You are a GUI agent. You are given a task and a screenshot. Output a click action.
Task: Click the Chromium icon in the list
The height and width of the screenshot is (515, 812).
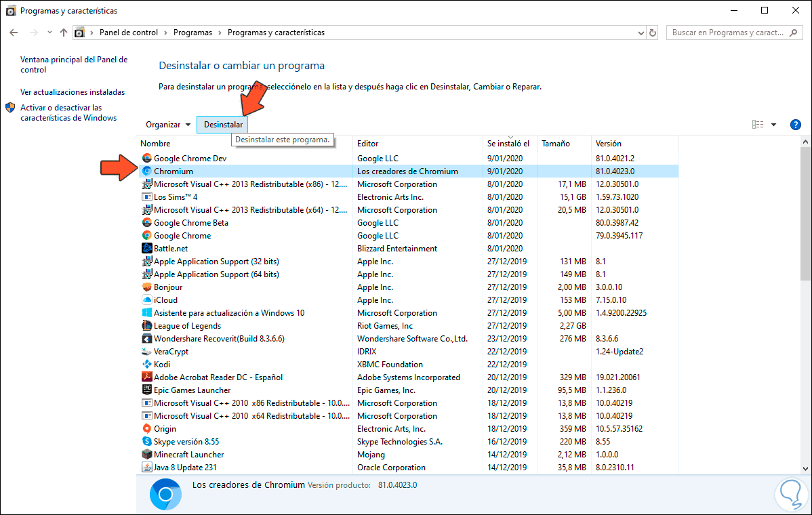pos(147,171)
